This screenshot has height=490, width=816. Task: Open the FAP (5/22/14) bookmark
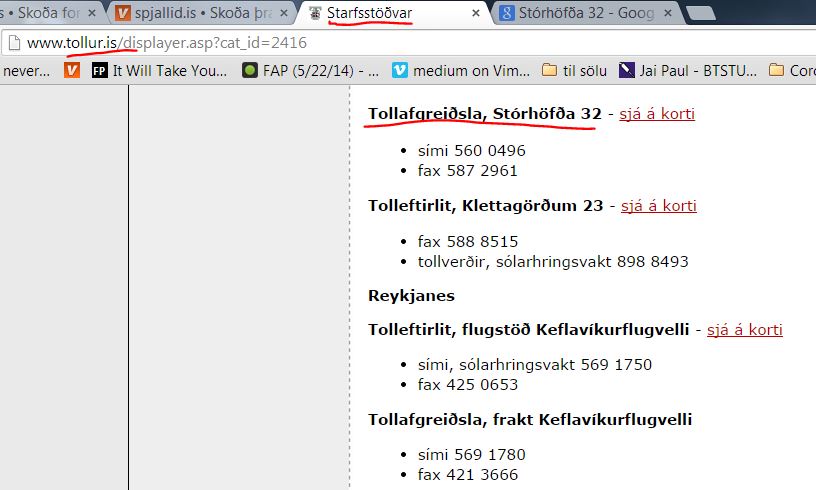click(310, 70)
